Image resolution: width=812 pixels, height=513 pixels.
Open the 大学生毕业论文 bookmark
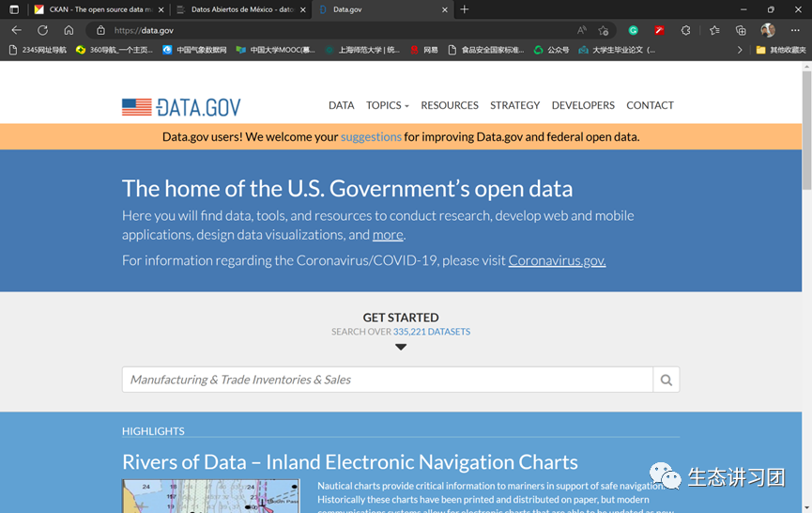coord(618,50)
